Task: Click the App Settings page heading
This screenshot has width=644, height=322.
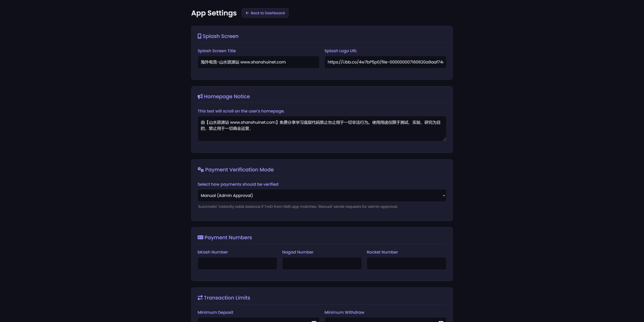Action: point(214,13)
